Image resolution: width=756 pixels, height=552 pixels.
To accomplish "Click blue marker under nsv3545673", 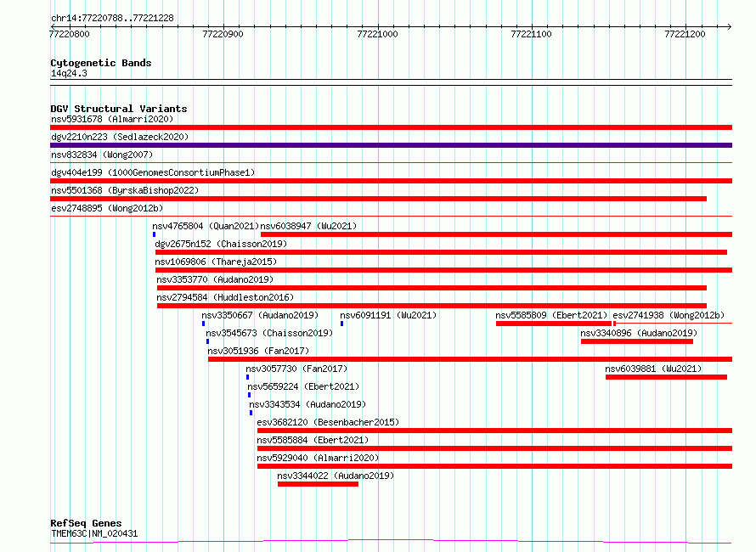I will [208, 341].
